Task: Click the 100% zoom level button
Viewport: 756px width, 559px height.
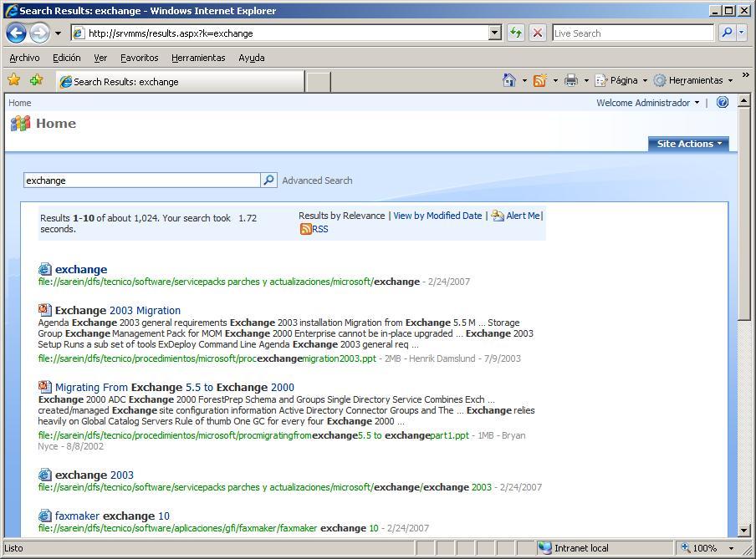Action: point(699,548)
